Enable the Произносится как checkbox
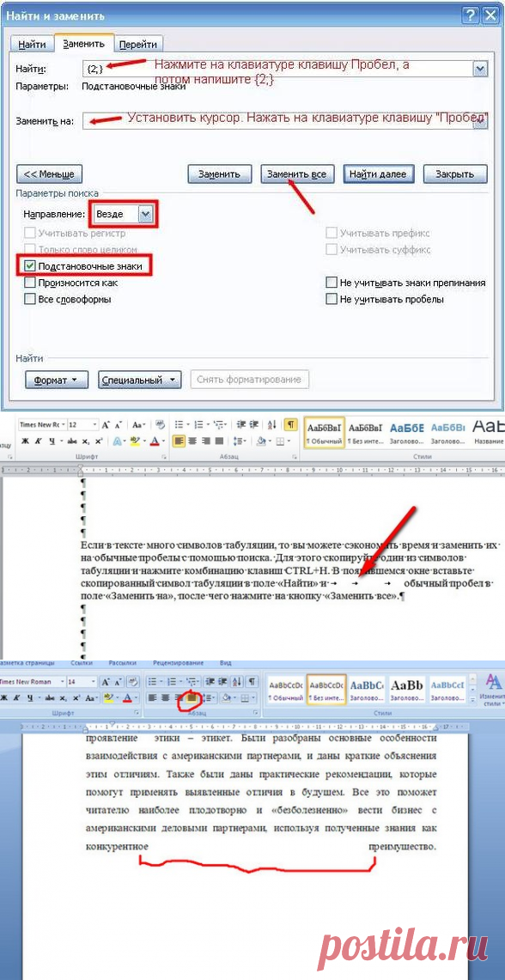505x980 pixels. tap(29, 283)
